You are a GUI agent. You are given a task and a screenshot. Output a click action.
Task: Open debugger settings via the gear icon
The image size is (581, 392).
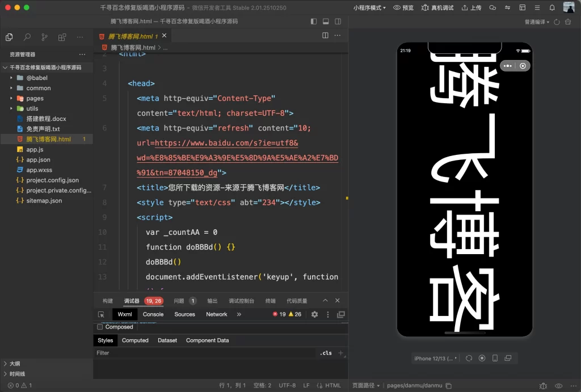click(x=315, y=314)
